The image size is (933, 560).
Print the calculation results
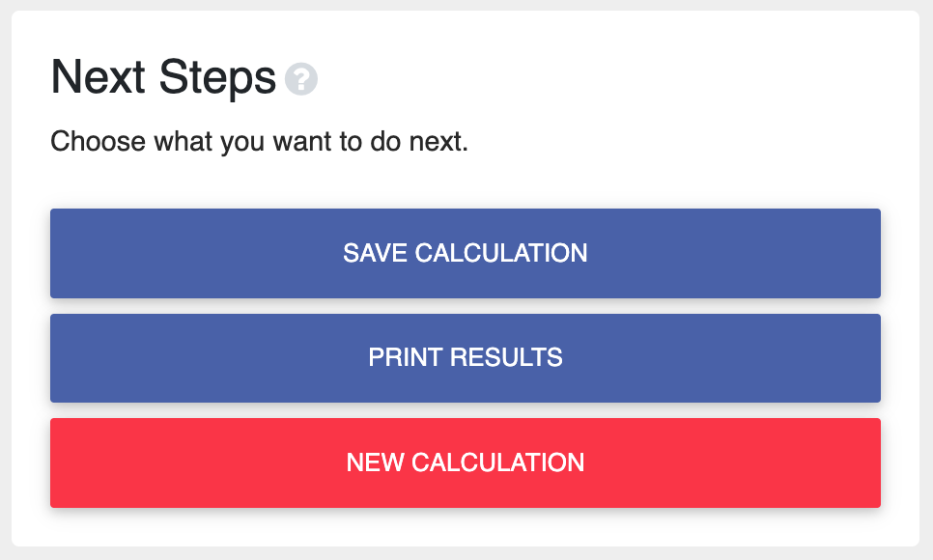[466, 357]
